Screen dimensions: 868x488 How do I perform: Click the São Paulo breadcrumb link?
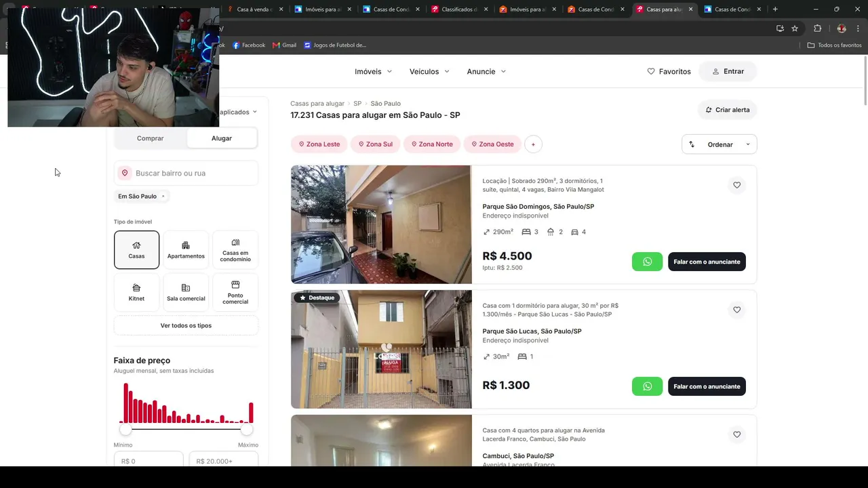(x=385, y=104)
